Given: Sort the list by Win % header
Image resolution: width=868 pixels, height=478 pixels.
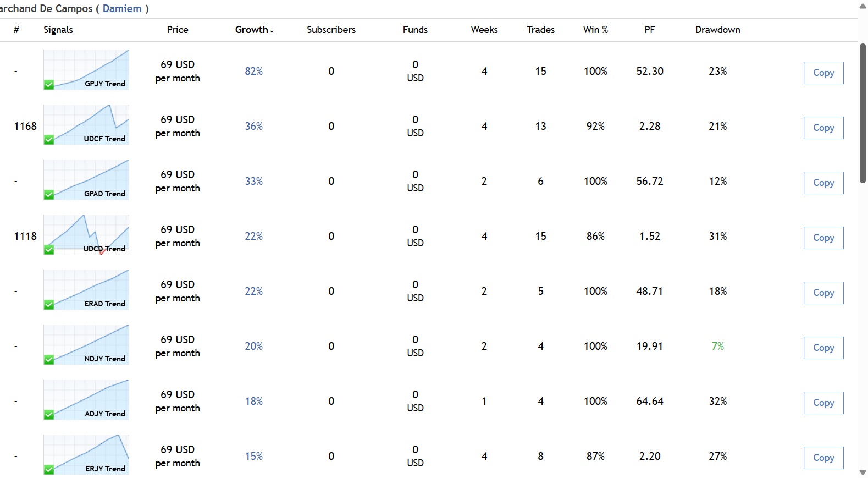Looking at the screenshot, I should click(x=595, y=30).
